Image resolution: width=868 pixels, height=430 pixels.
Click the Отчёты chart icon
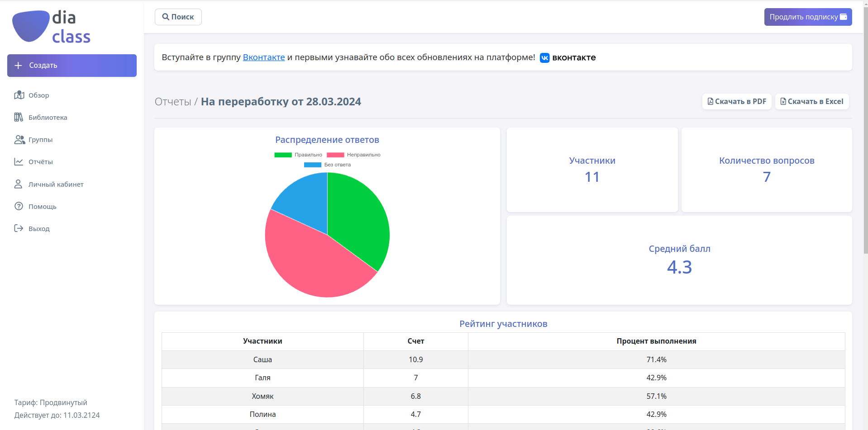(x=19, y=161)
